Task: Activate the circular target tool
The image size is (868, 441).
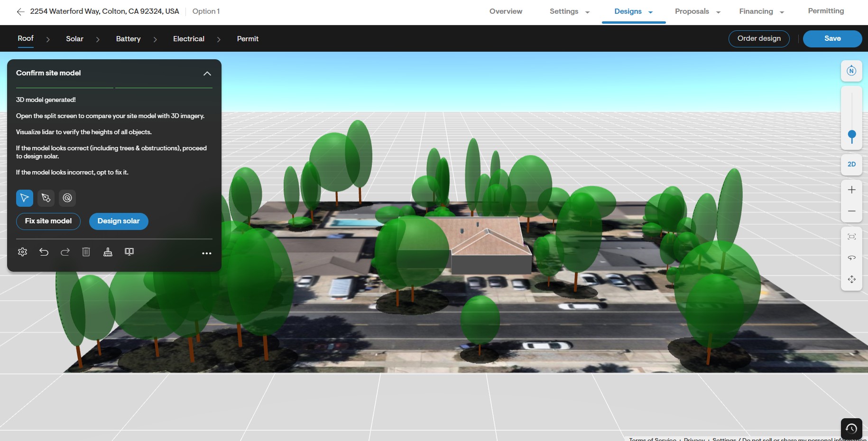Action: 67,198
